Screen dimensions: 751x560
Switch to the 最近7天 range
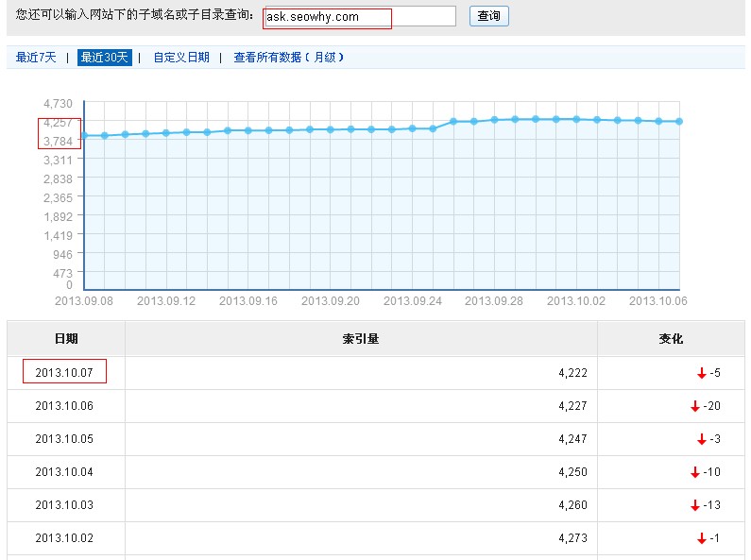coord(36,58)
